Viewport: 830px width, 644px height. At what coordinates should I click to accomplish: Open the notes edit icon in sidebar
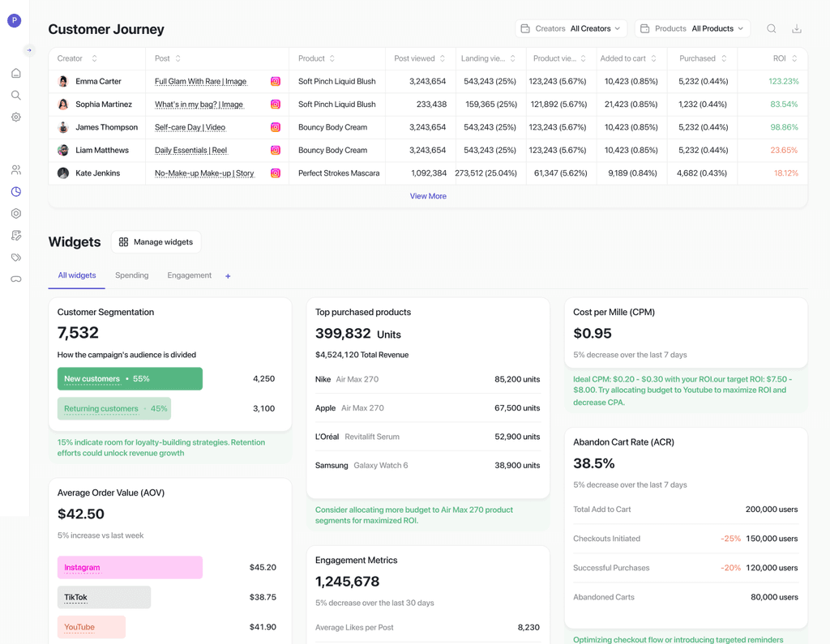pos(16,236)
